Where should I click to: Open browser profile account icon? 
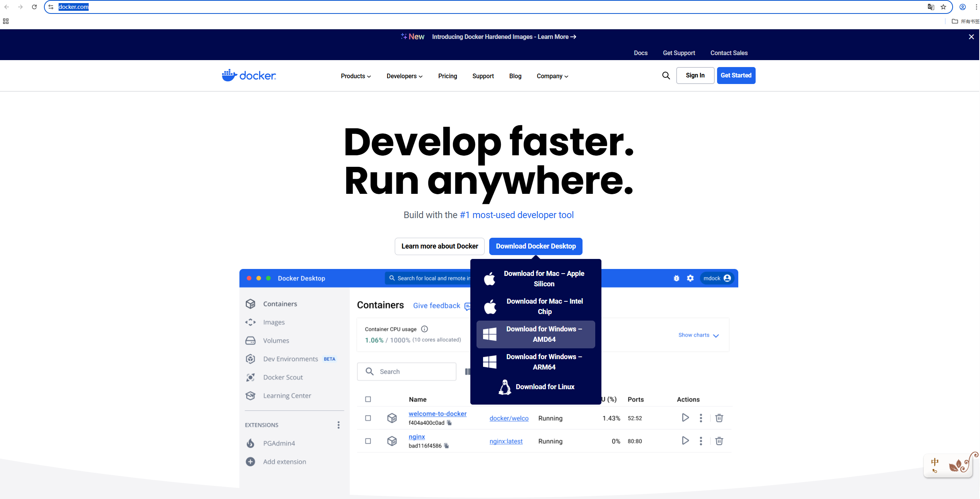click(963, 7)
